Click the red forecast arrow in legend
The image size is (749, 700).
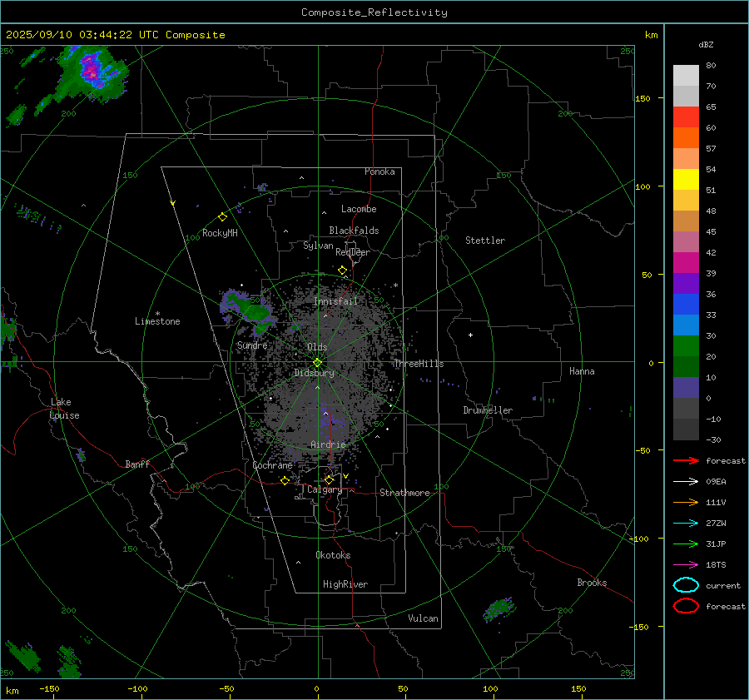coord(686,460)
